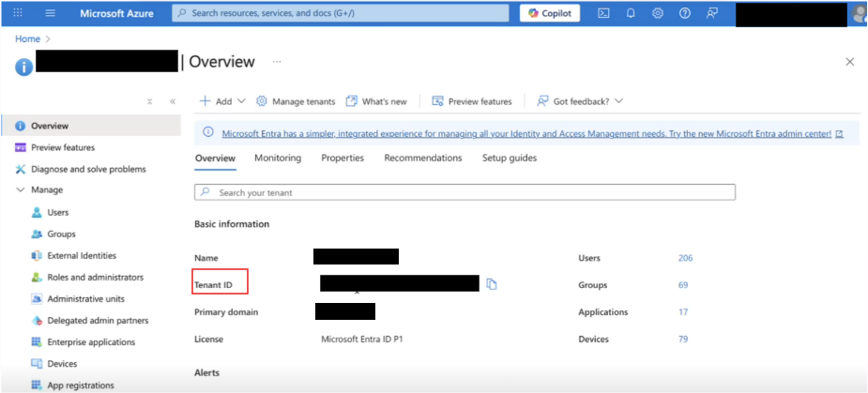Viewport: 868px width, 393px height.
Task: Copy the Tenant ID to clipboard
Action: pyautogui.click(x=492, y=284)
